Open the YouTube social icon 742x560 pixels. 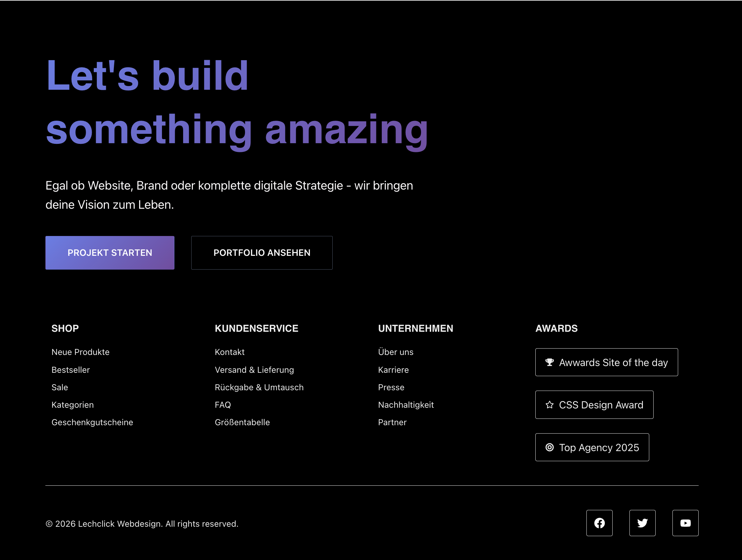685,523
